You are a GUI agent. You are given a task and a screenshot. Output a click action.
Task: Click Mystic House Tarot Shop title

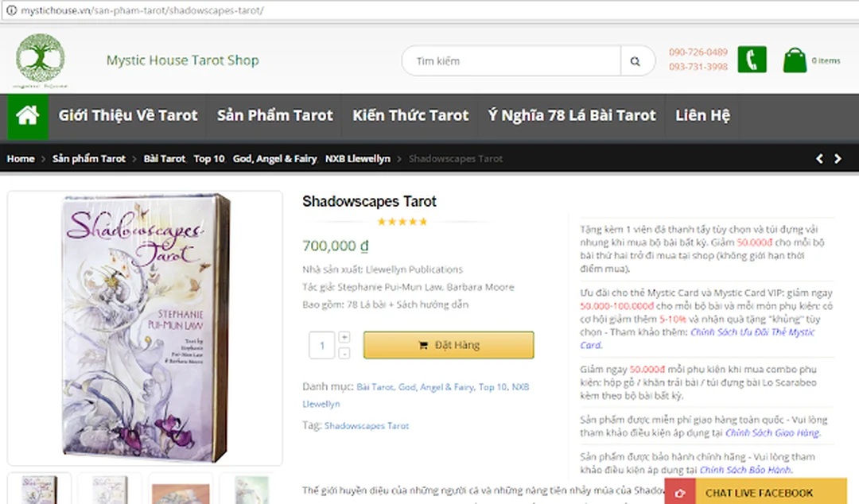coord(182,60)
